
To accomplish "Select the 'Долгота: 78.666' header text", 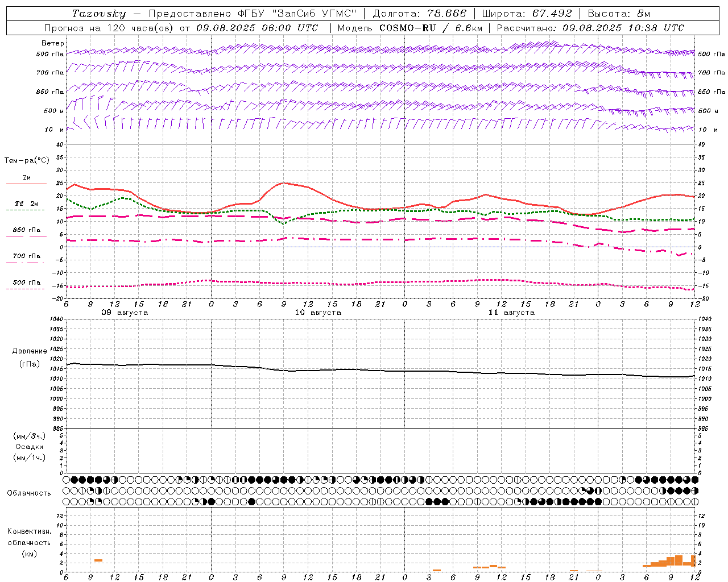I will click(420, 14).
